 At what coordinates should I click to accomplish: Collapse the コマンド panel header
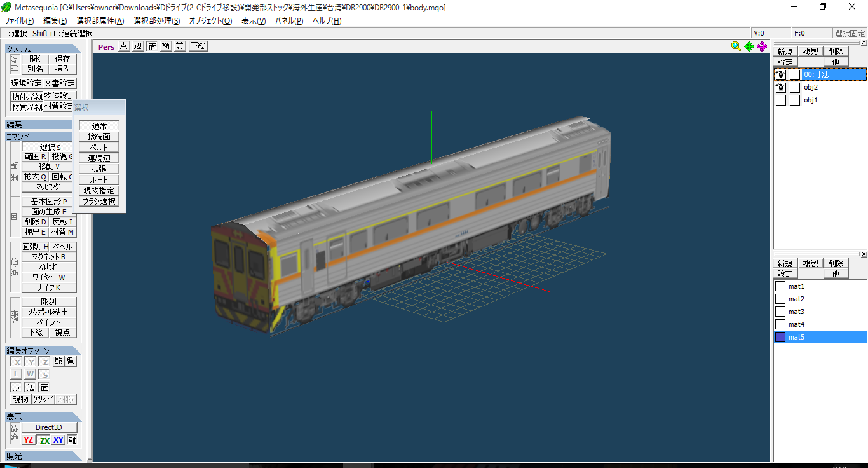[38, 137]
